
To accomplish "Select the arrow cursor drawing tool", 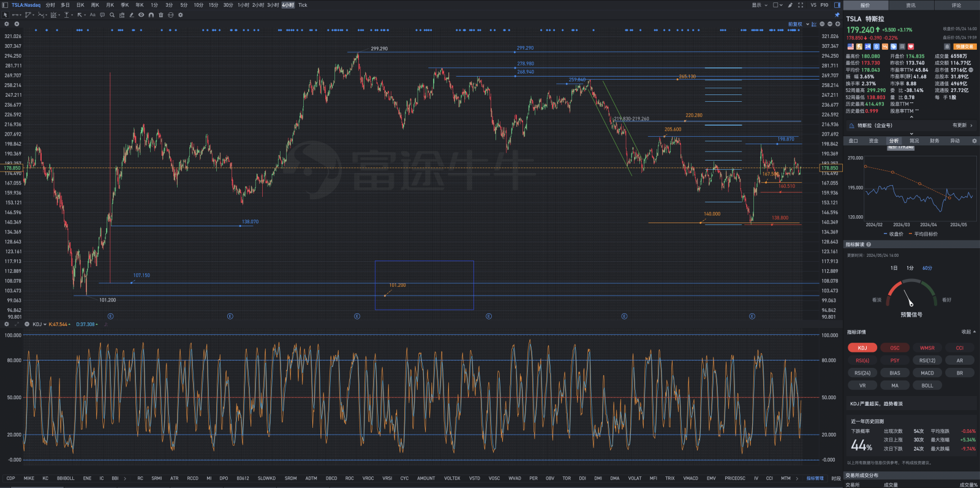I will pos(6,15).
